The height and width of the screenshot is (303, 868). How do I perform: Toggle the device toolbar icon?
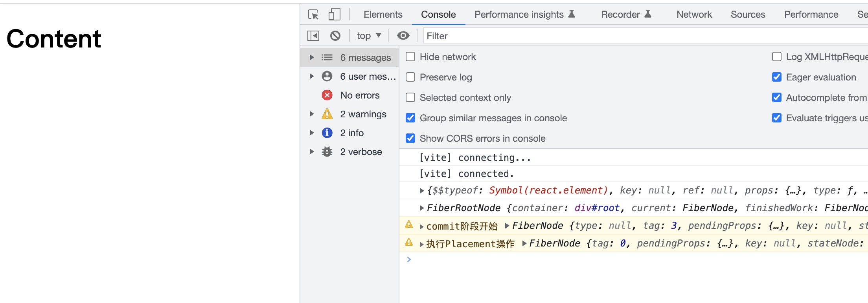(x=334, y=15)
